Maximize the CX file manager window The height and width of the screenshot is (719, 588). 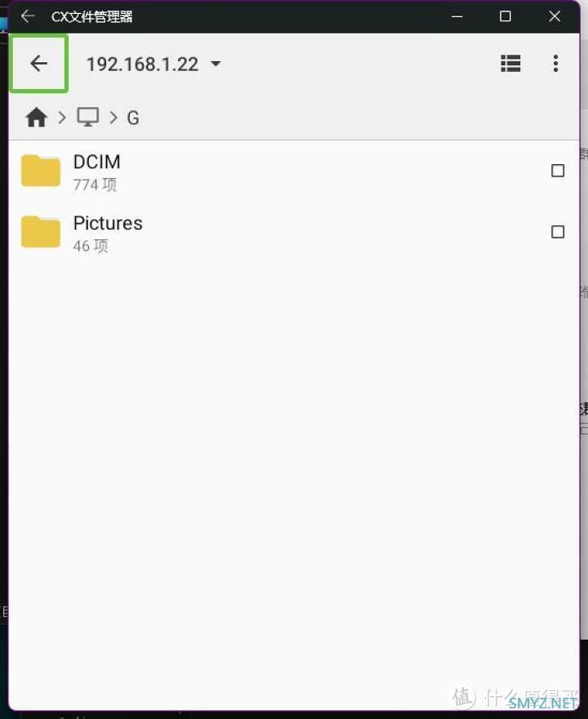[505, 16]
